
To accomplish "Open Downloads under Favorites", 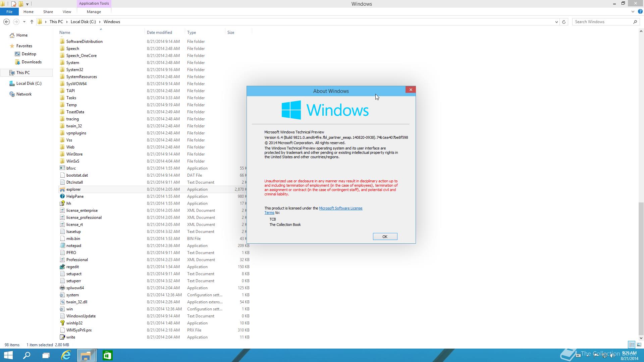I will 32,62.
